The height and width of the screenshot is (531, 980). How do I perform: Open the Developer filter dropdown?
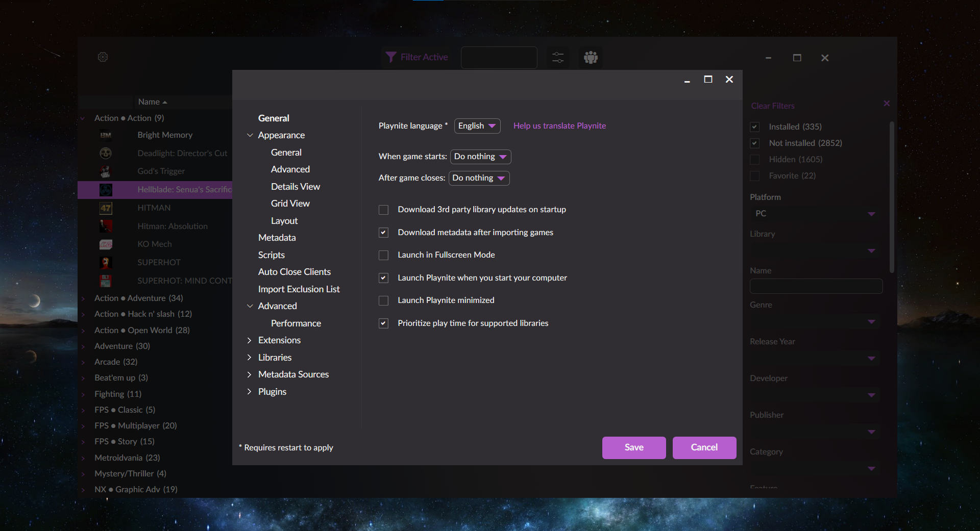(816, 395)
